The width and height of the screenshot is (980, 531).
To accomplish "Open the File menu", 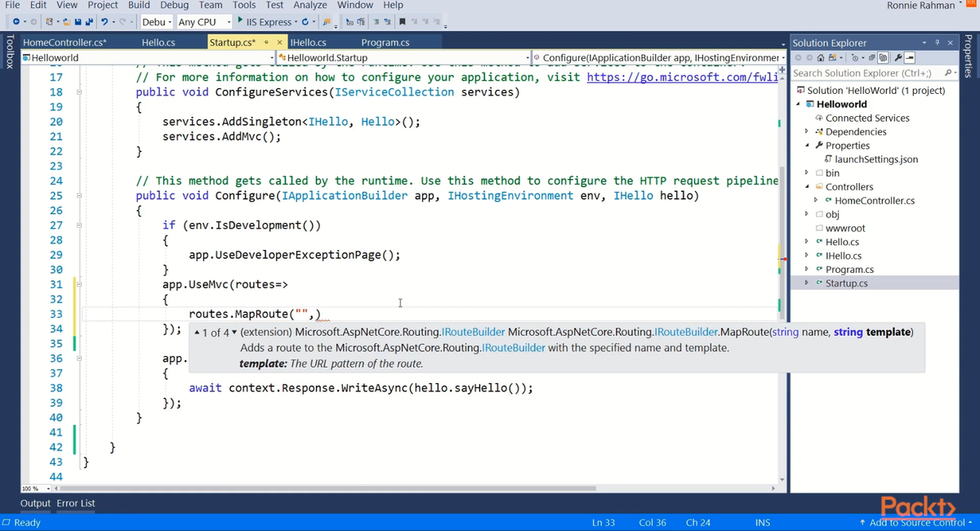I will [12, 5].
